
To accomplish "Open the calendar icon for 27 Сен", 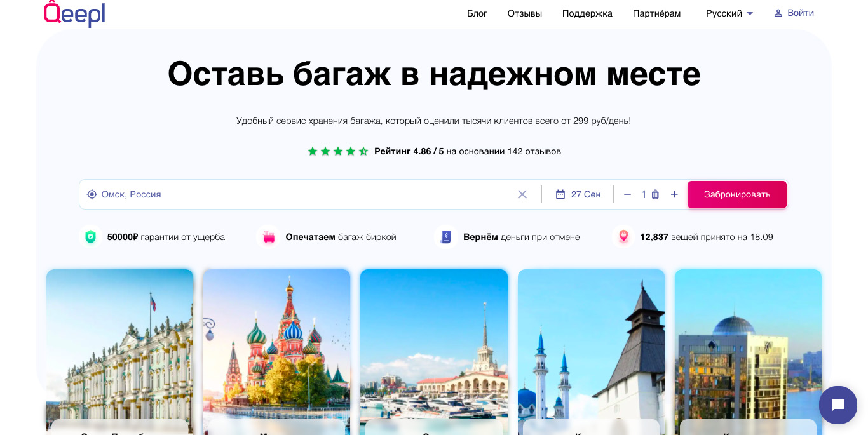I will click(560, 194).
